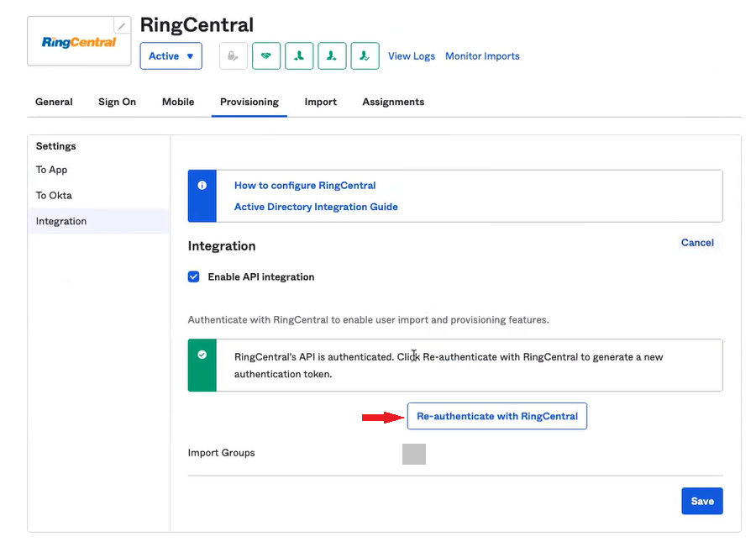Open View Logs link
The width and height of the screenshot is (756, 542).
point(412,56)
